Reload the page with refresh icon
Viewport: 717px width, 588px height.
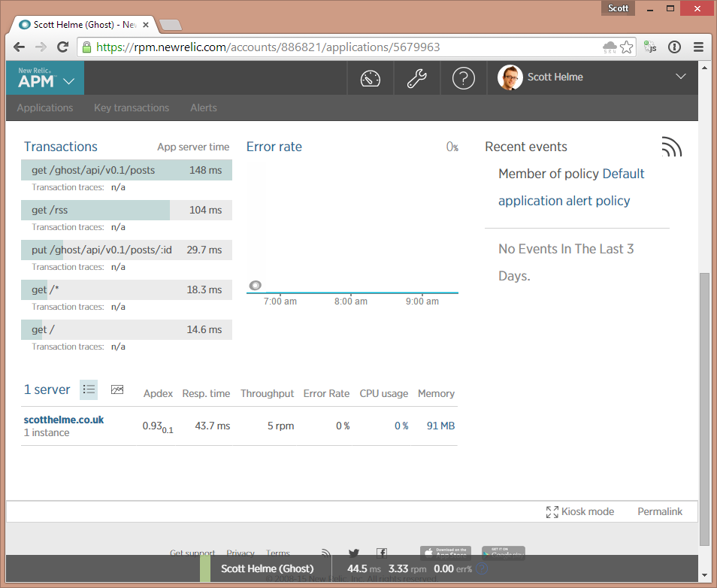(62, 47)
